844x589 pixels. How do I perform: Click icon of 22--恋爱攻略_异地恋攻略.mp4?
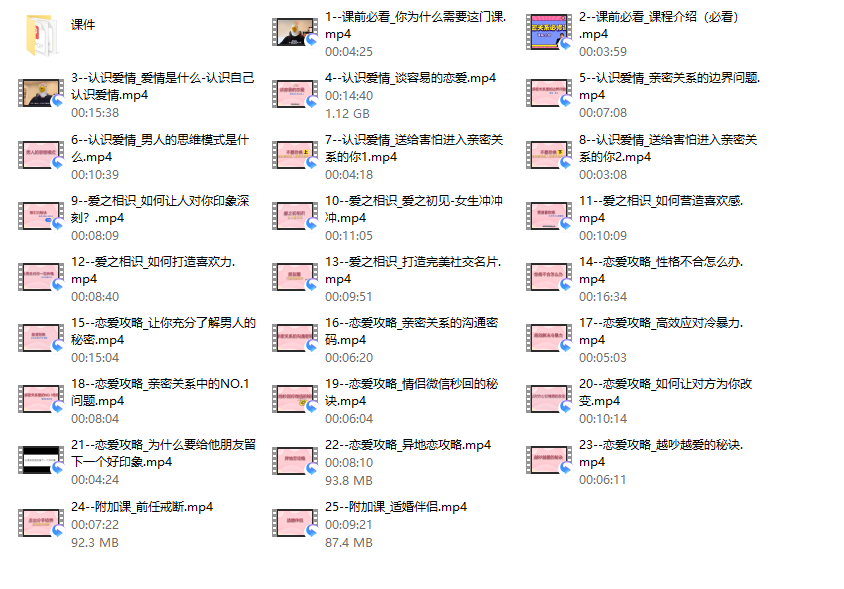click(295, 460)
